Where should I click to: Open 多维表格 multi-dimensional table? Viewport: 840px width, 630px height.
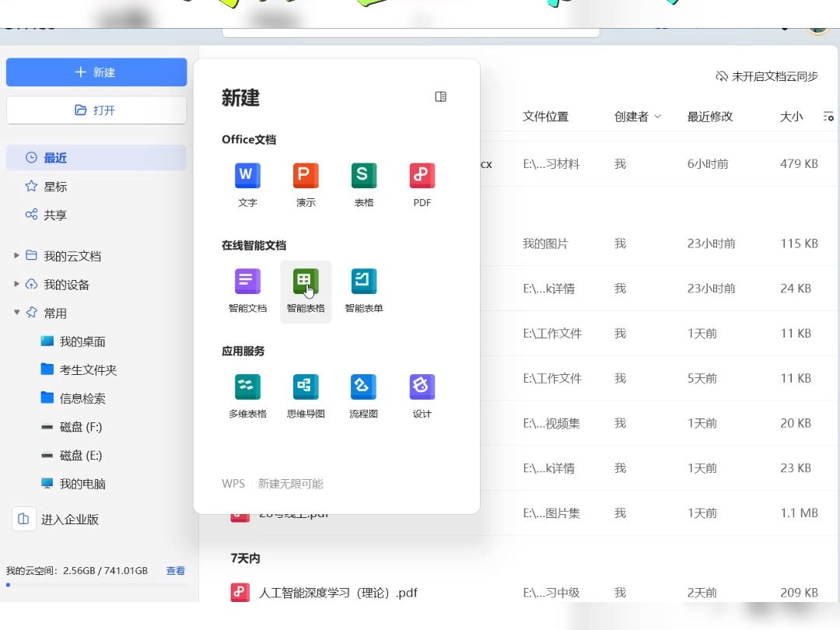(247, 387)
